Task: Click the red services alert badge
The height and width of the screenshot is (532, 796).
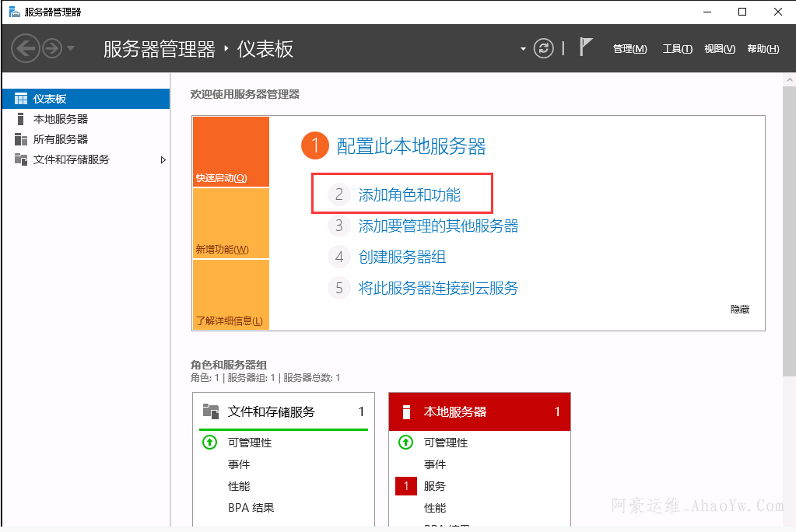Action: click(406, 486)
